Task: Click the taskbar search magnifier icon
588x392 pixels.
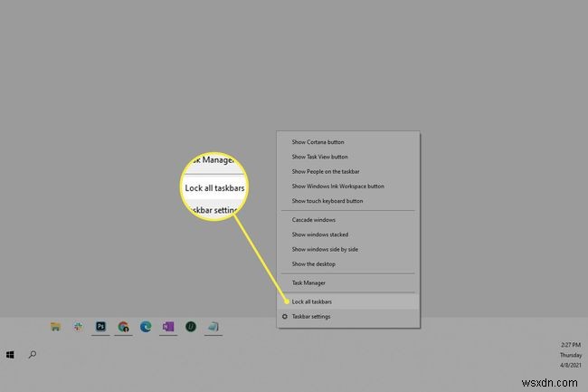Action: click(33, 355)
